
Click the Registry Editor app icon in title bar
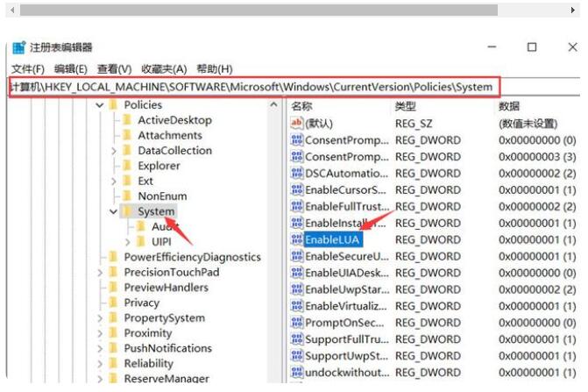pos(18,47)
